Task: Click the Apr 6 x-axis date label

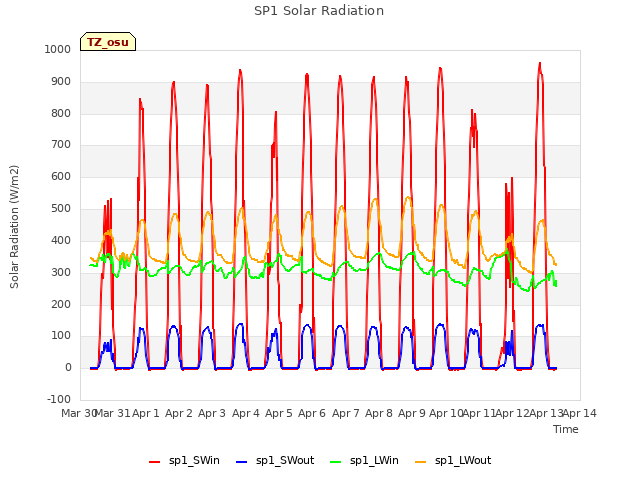Action: [x=312, y=413]
